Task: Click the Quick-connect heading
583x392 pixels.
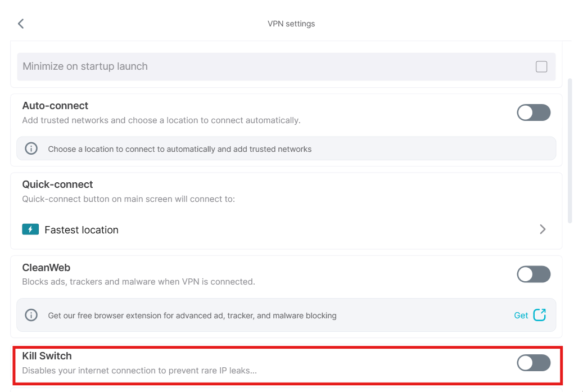Action: coord(57,184)
